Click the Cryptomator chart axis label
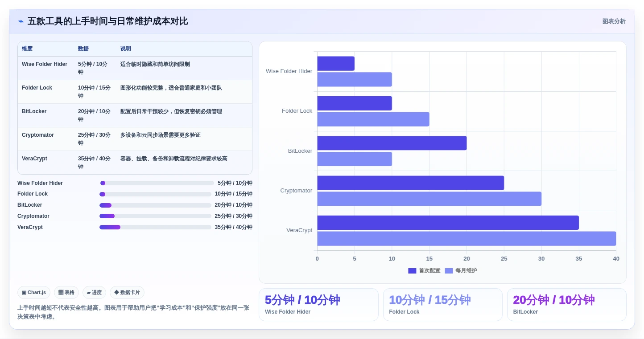The image size is (644, 339). [x=296, y=191]
